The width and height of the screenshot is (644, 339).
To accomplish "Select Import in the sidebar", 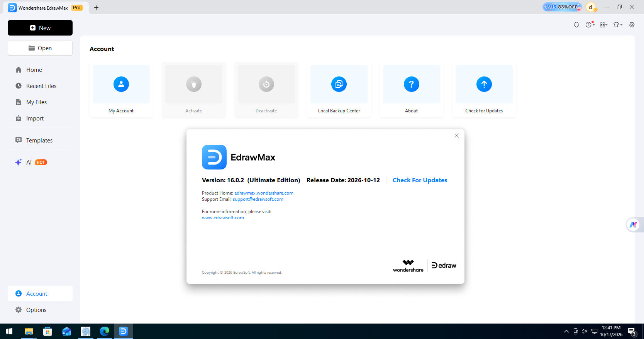I will click(x=40, y=119).
